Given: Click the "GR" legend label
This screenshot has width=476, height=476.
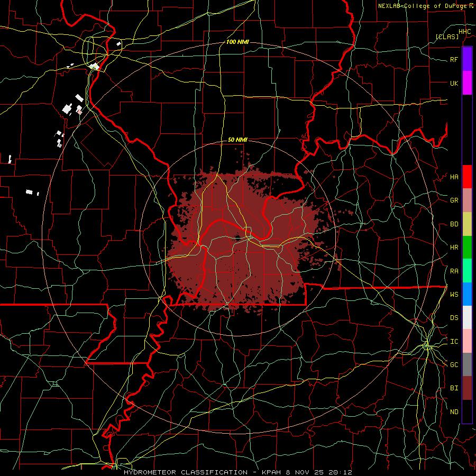Looking at the screenshot, I should [454, 200].
